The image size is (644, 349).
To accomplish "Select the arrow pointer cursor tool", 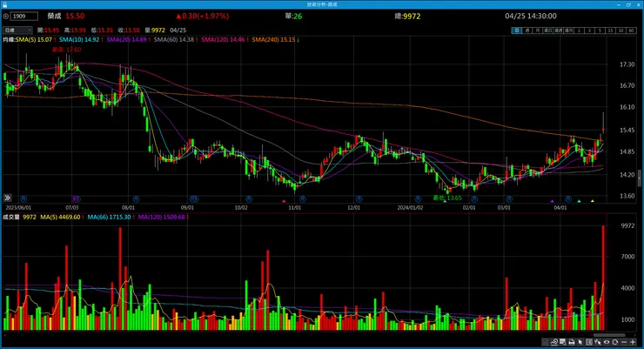I will [x=580, y=342].
